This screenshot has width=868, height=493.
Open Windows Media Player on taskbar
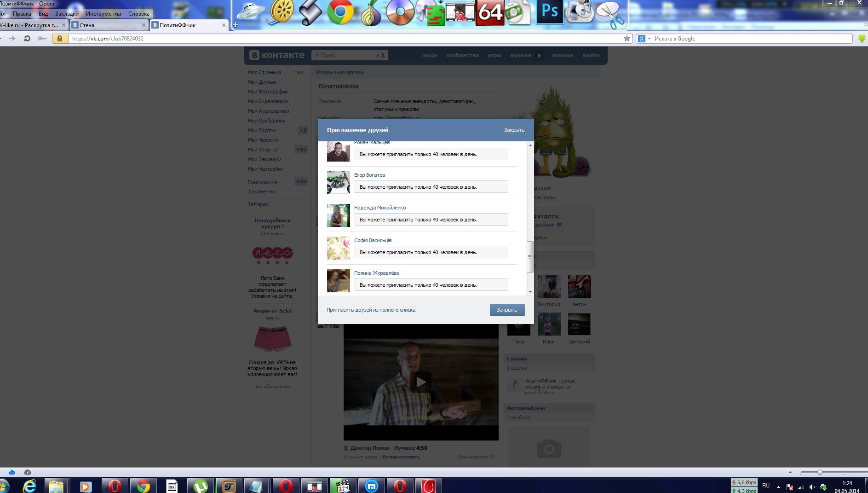pyautogui.click(x=86, y=486)
